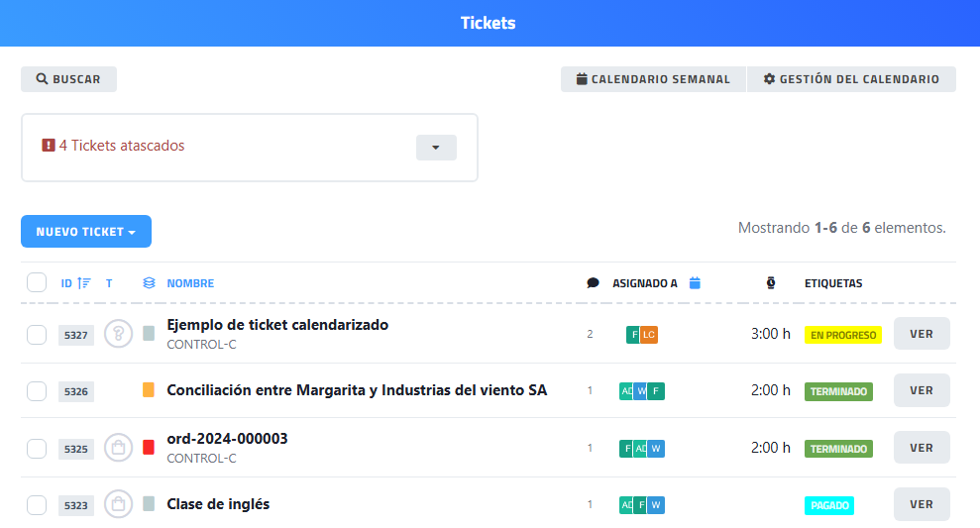This screenshot has width=980, height=528.
Task: Expand the Tickets atascados dropdown arrow
Action: pyautogui.click(x=436, y=148)
